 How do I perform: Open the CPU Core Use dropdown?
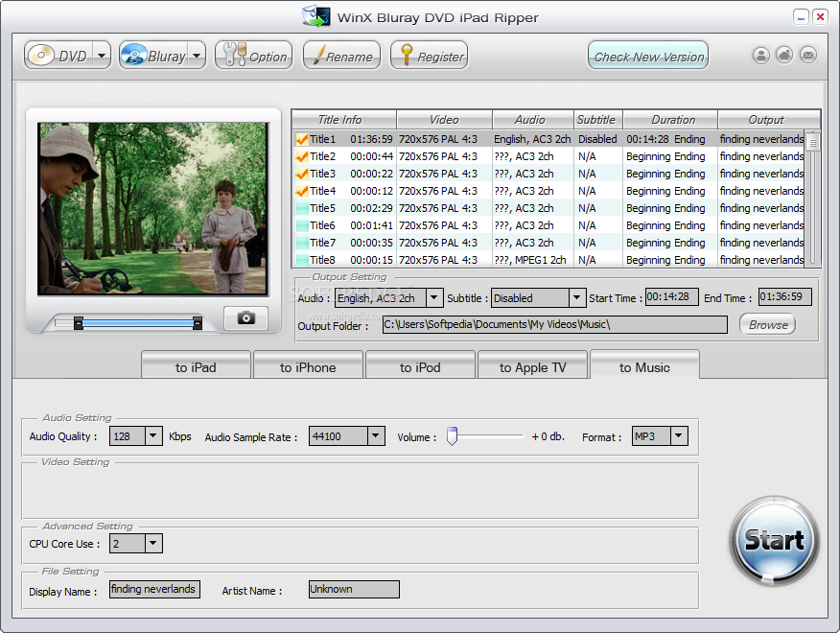pyautogui.click(x=153, y=544)
